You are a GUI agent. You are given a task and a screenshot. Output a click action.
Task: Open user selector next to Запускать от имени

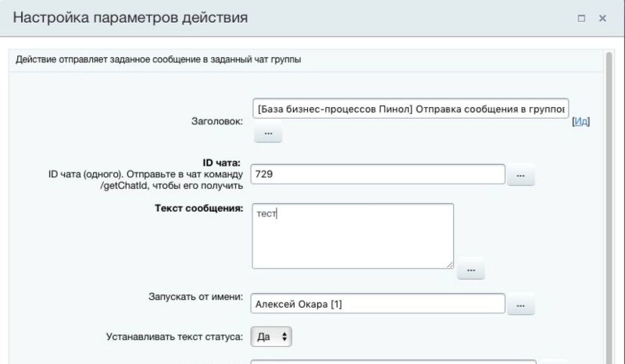520,304
